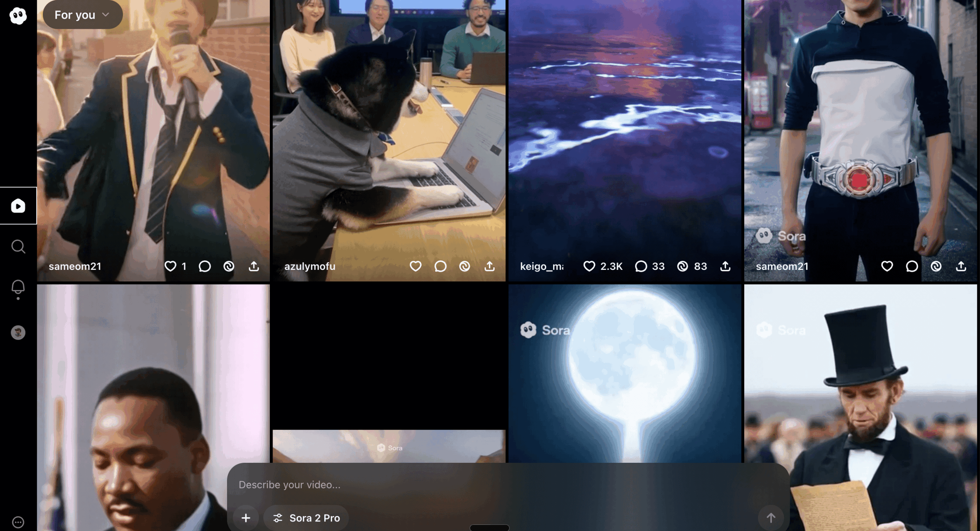Click the remix icon on keigo_ma video
The height and width of the screenshot is (531, 980).
tap(682, 266)
